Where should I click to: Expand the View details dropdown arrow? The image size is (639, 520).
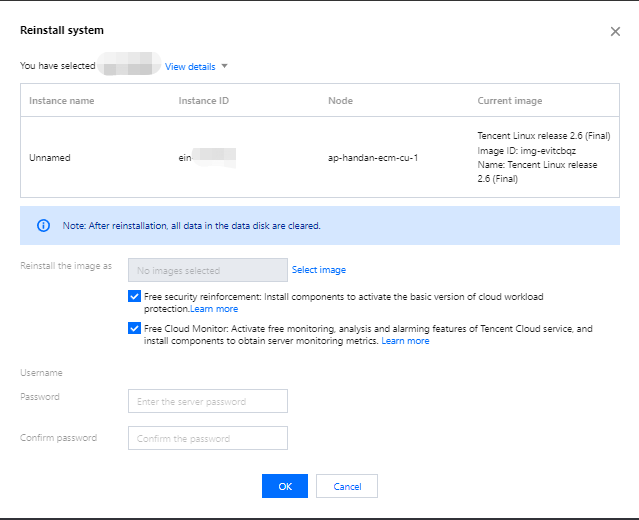(x=225, y=67)
